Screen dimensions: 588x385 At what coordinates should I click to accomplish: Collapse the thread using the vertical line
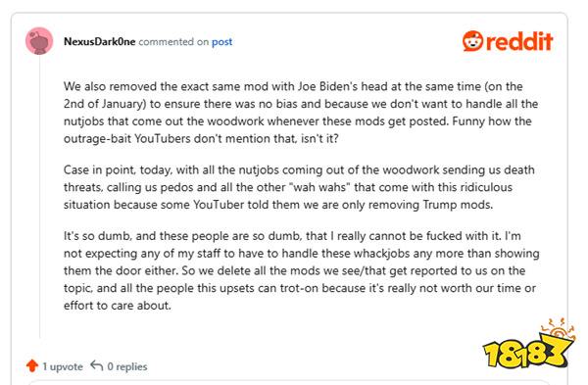pos(40,197)
